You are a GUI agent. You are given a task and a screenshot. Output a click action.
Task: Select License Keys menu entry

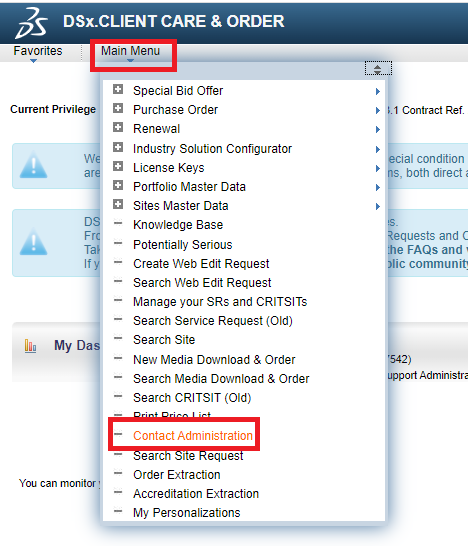click(169, 168)
